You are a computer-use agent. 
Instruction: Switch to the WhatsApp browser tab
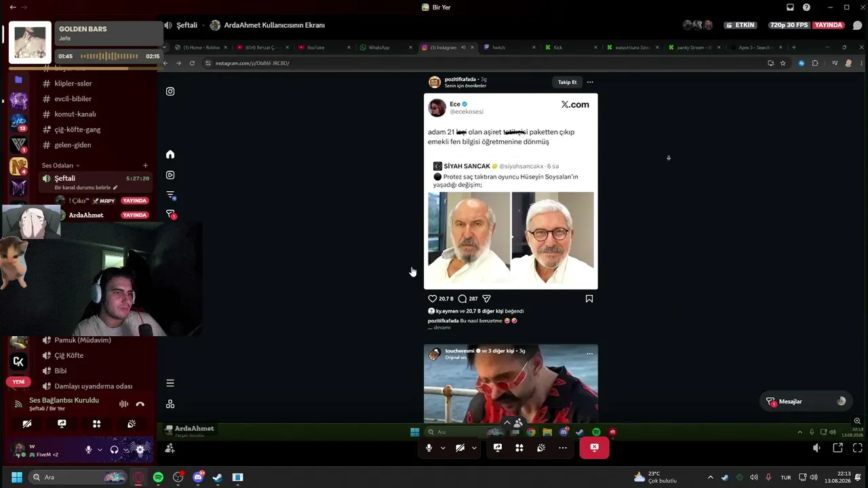(x=386, y=47)
